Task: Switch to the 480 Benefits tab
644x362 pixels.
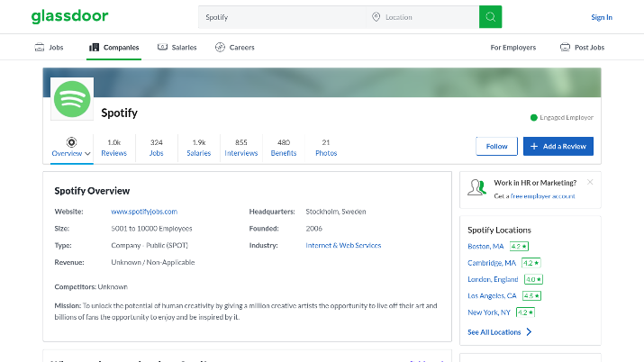Action: (x=284, y=148)
